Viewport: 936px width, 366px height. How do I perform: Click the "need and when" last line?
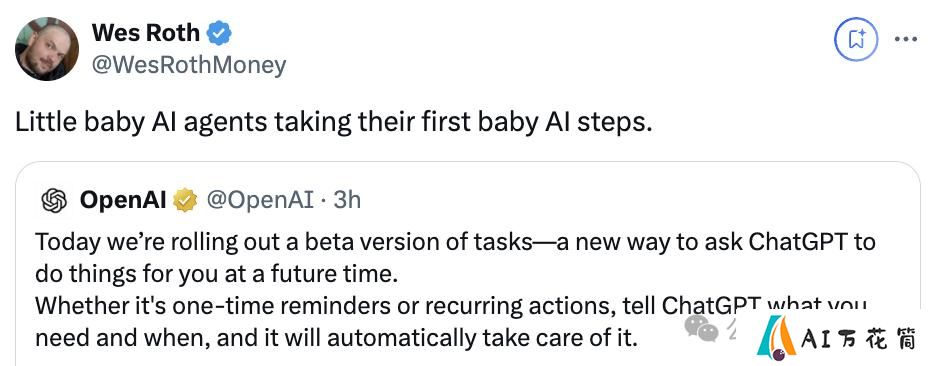pyautogui.click(x=336, y=339)
